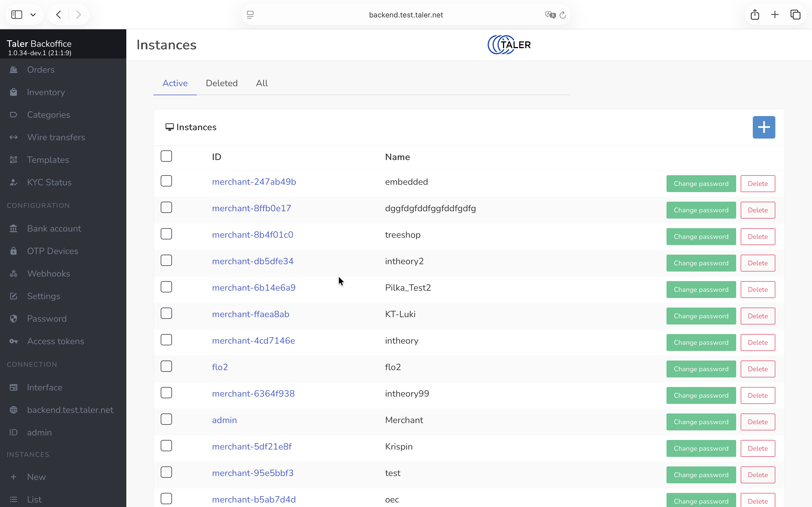Open Orders from the sidebar
812x507 pixels.
(x=41, y=70)
